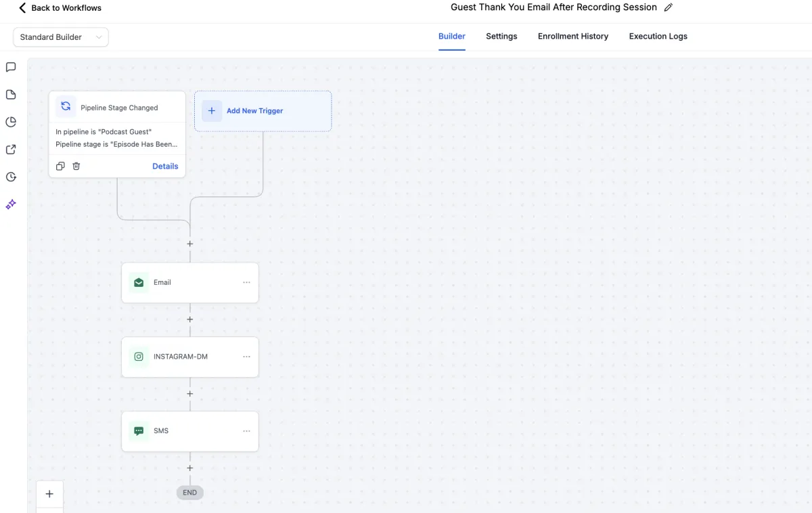
Task: Open trigger Details link
Action: (x=165, y=166)
